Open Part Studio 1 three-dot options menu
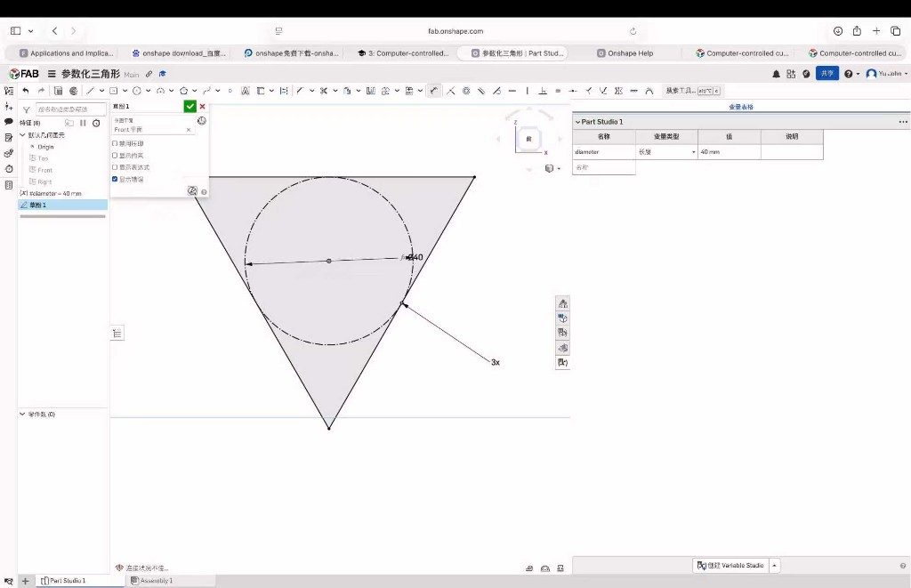 (x=903, y=122)
